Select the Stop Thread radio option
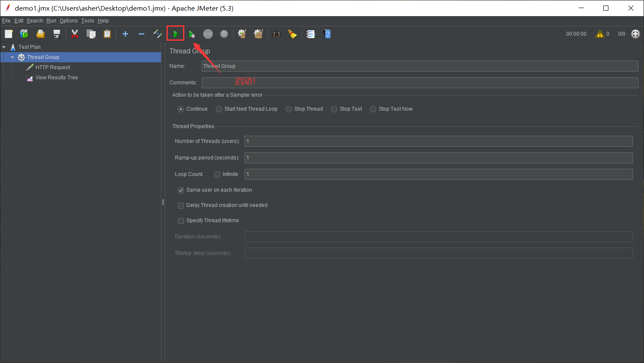This screenshot has height=363, width=644. 289,109
